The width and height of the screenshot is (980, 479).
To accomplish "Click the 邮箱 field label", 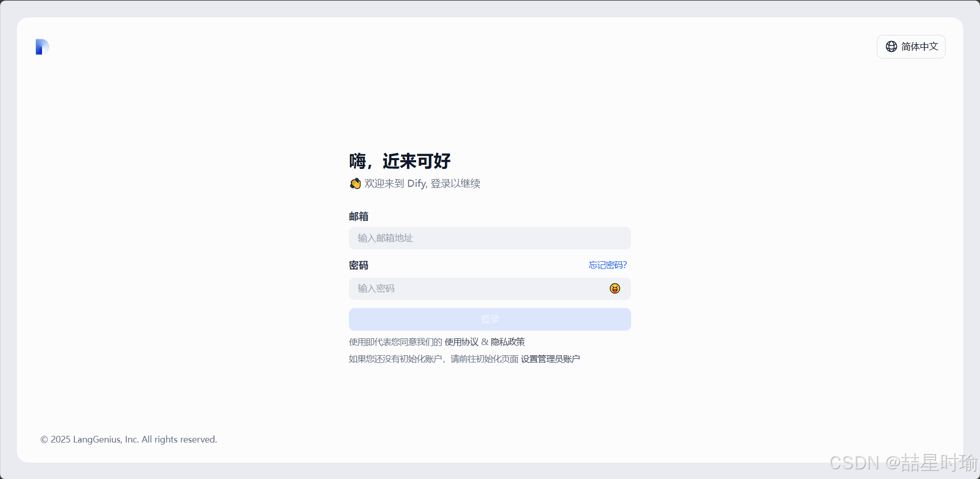I will click(359, 217).
